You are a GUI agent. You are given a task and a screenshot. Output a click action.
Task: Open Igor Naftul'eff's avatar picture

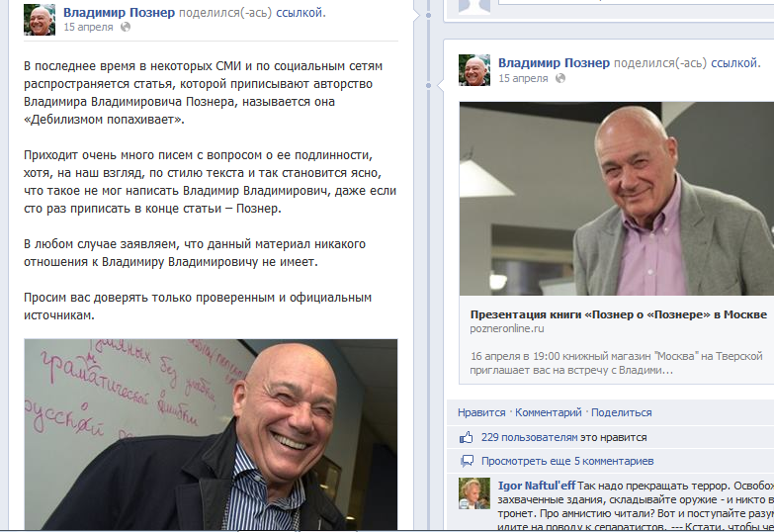coord(474,493)
